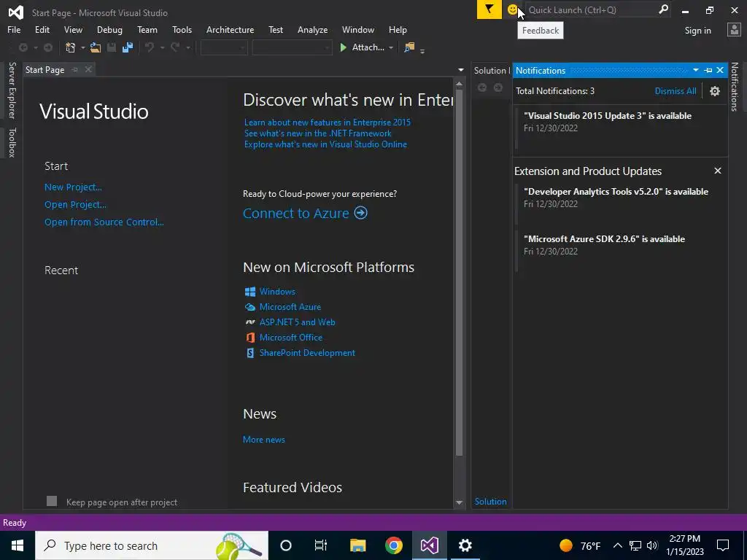Pin the Start Page tab
747x560 pixels.
click(x=75, y=69)
